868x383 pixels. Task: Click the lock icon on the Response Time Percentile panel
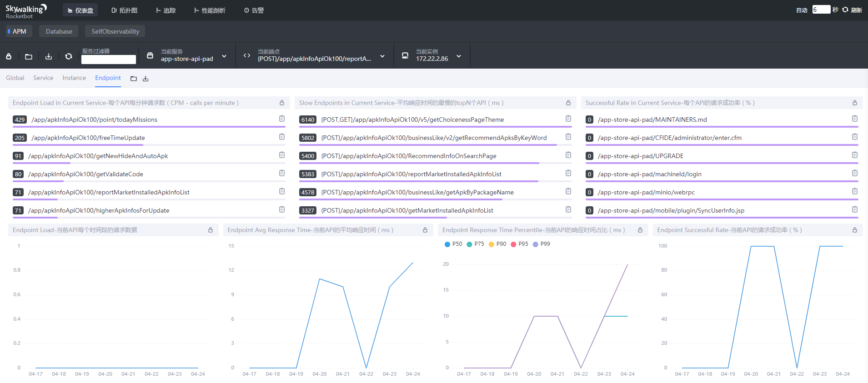click(x=640, y=230)
